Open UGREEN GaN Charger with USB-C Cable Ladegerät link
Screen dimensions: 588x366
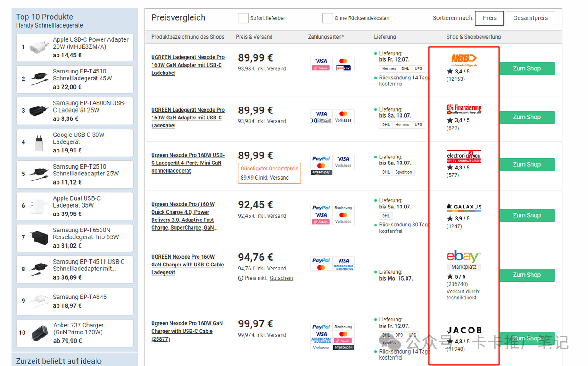point(187,265)
